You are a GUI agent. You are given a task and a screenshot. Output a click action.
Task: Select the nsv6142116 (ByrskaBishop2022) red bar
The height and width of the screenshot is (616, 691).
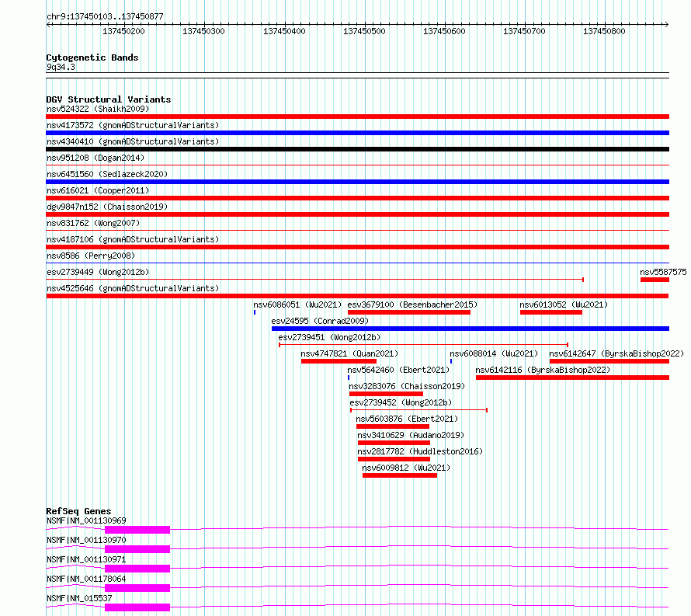[572, 378]
